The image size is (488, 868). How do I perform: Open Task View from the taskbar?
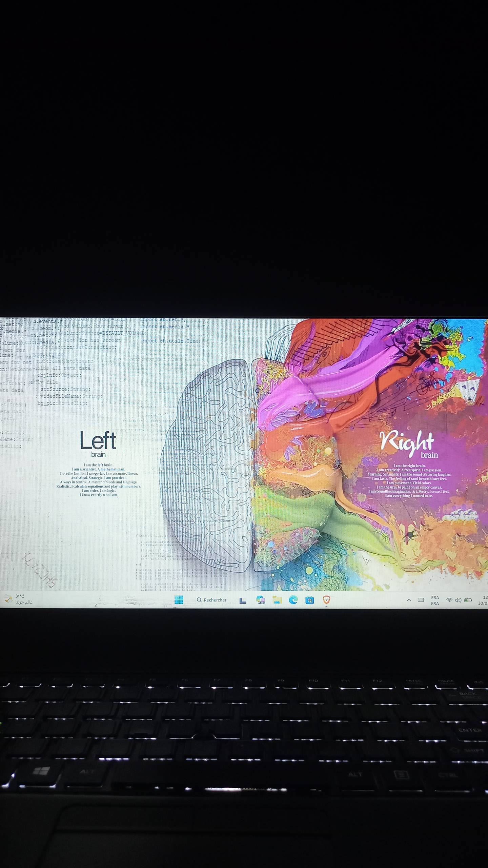[243, 600]
